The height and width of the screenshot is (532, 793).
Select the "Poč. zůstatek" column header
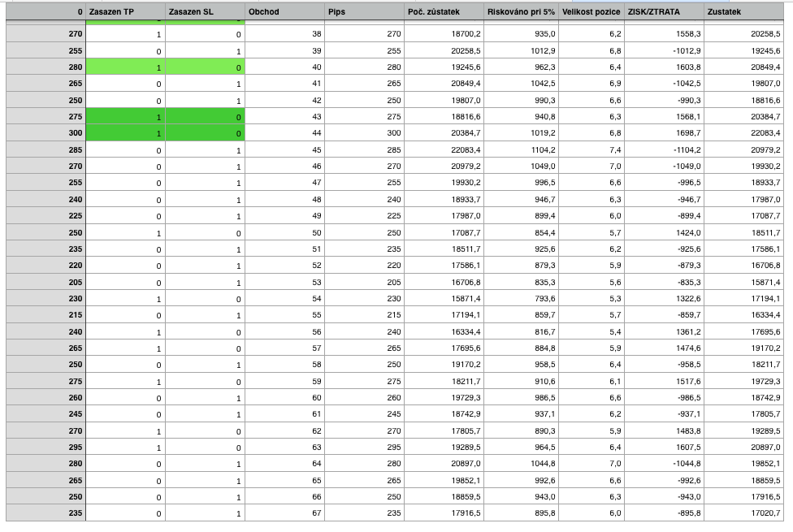pos(444,11)
